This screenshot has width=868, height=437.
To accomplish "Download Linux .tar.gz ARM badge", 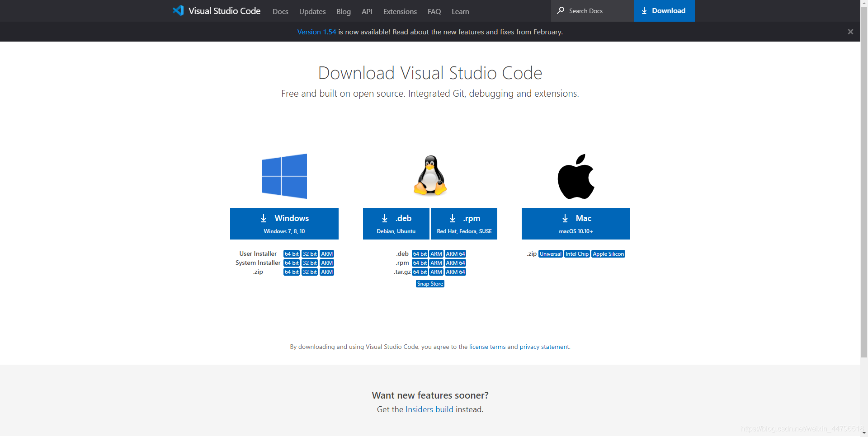I will pos(436,272).
